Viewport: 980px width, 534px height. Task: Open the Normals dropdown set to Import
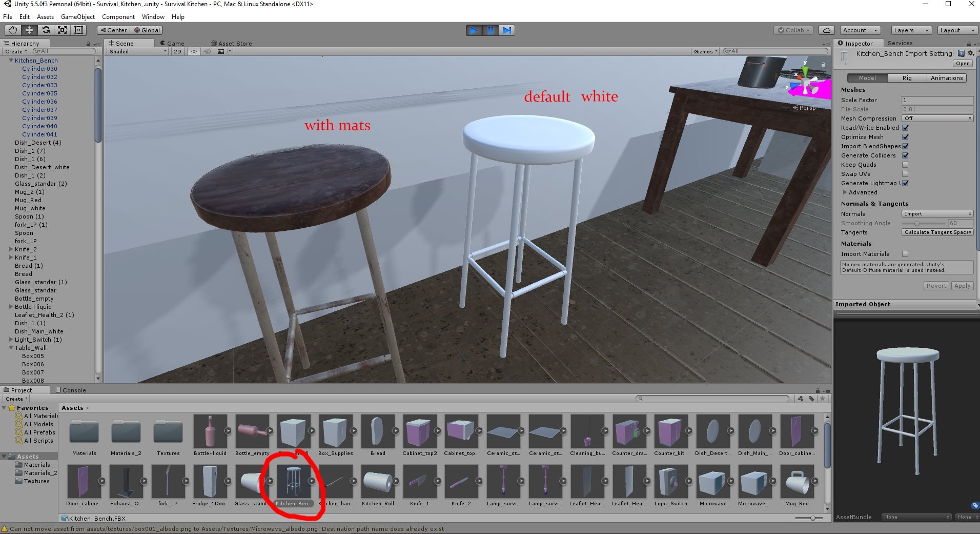[x=937, y=214]
